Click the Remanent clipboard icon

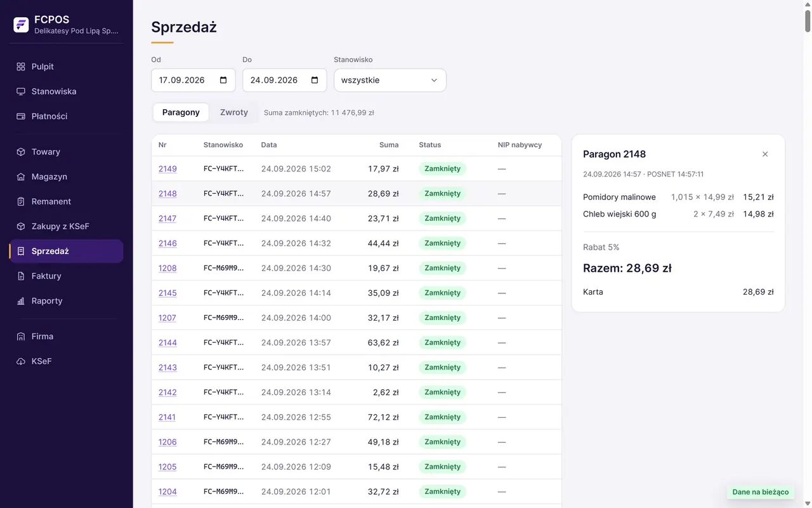pos(21,201)
